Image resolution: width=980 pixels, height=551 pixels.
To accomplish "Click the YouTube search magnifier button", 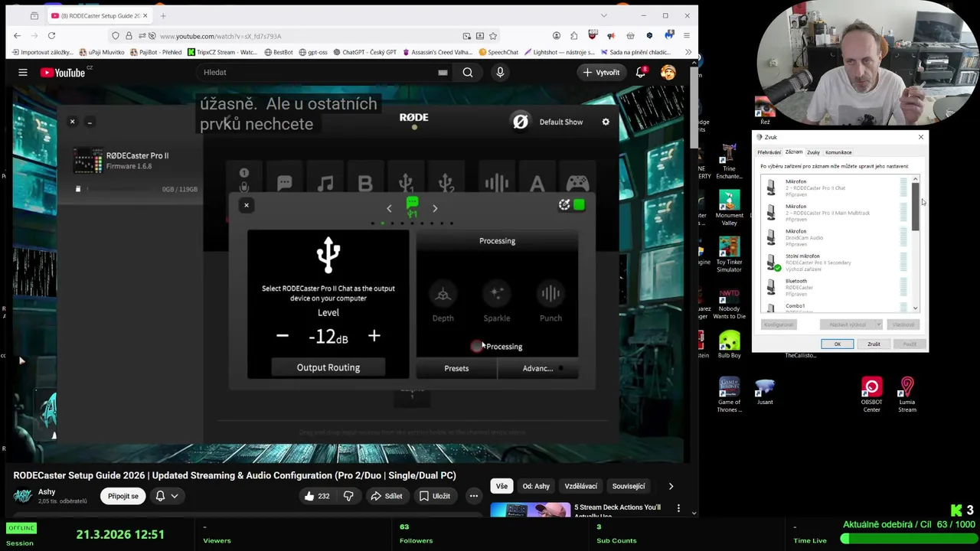I will point(468,72).
